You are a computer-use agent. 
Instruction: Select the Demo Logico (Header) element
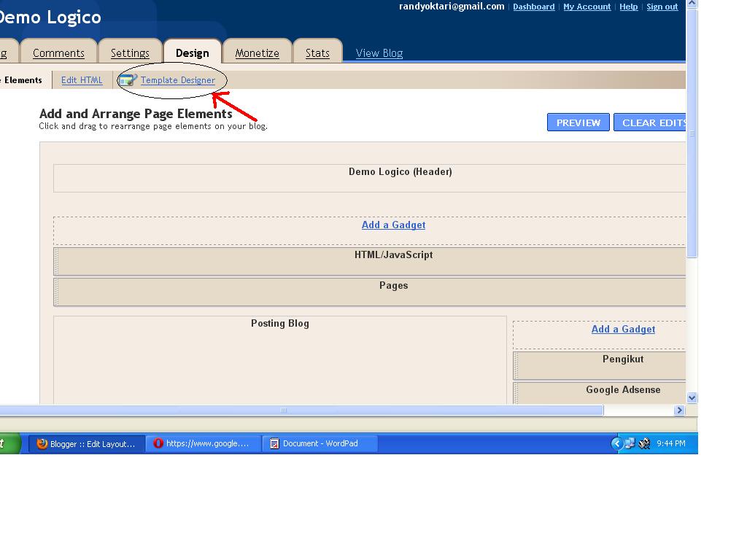pyautogui.click(x=370, y=178)
